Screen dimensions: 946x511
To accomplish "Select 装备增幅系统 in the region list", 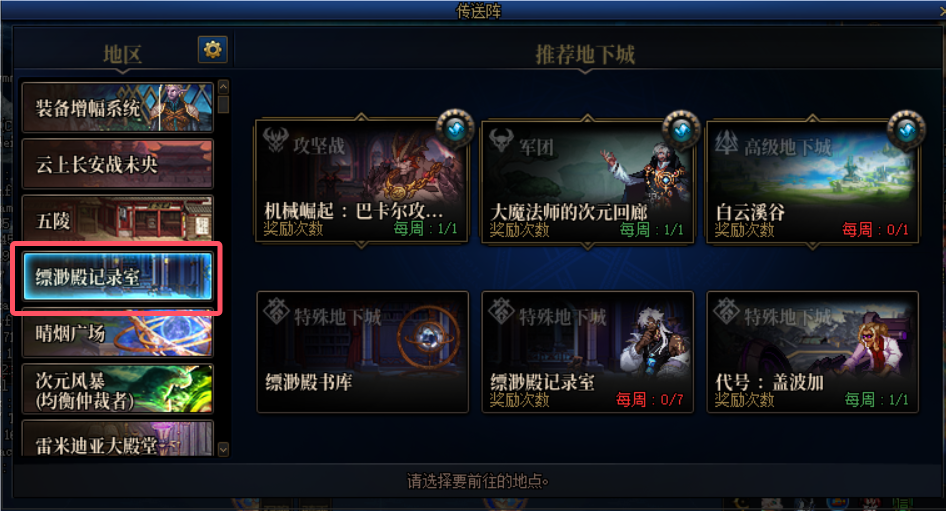I will [x=118, y=107].
